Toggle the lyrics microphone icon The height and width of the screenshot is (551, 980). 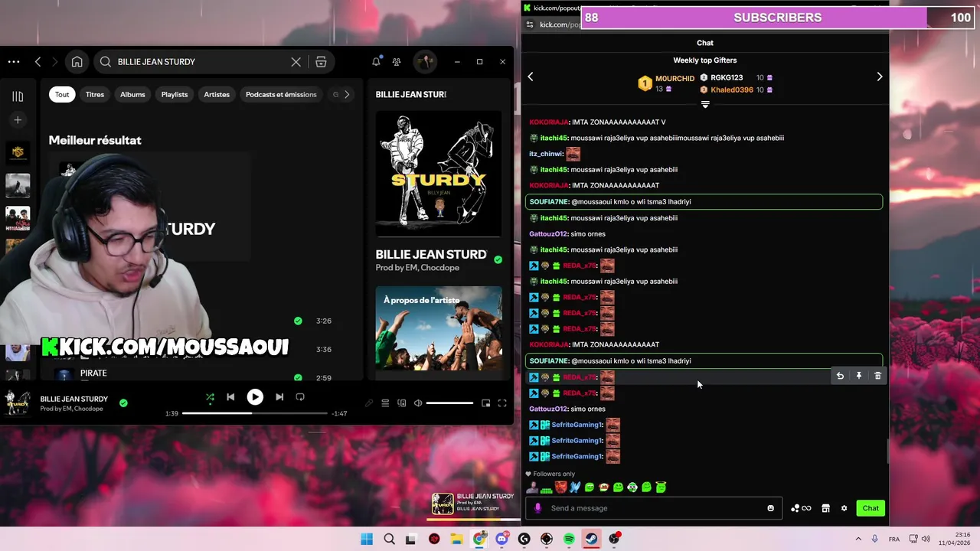click(x=369, y=403)
